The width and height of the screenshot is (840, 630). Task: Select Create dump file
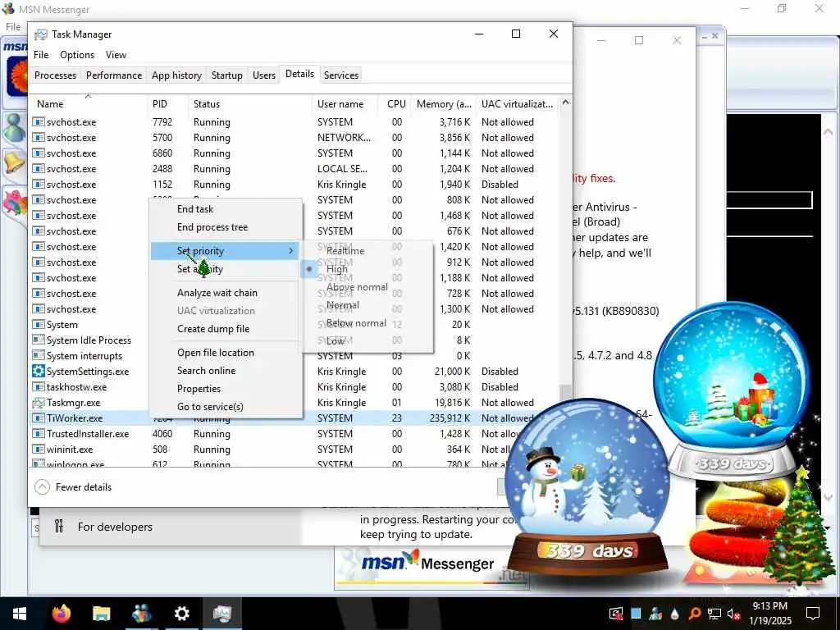coord(226,329)
